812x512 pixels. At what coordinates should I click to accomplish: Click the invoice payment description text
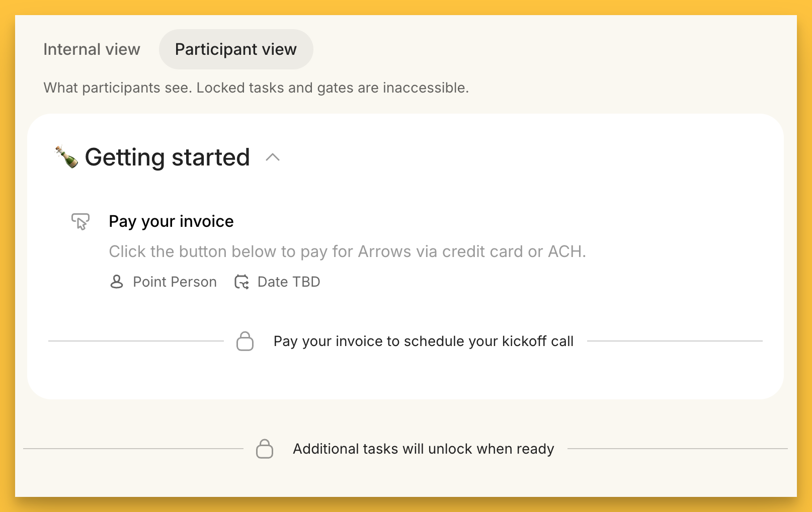[x=347, y=251]
